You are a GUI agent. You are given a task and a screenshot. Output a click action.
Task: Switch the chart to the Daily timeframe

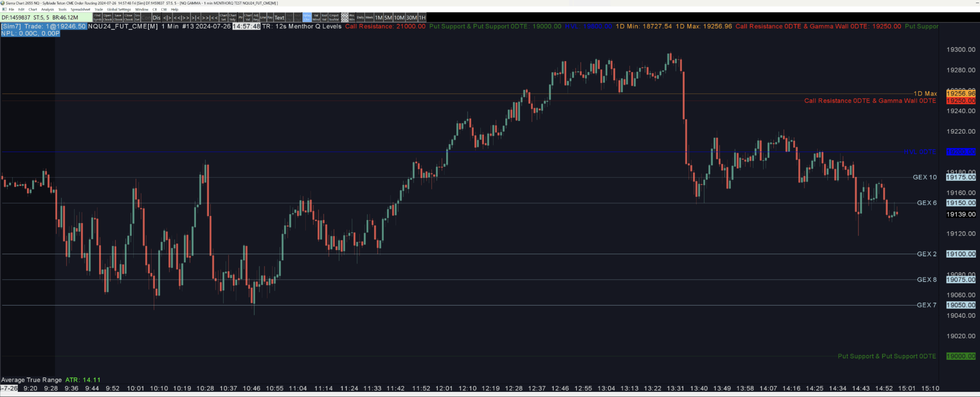[x=360, y=17]
